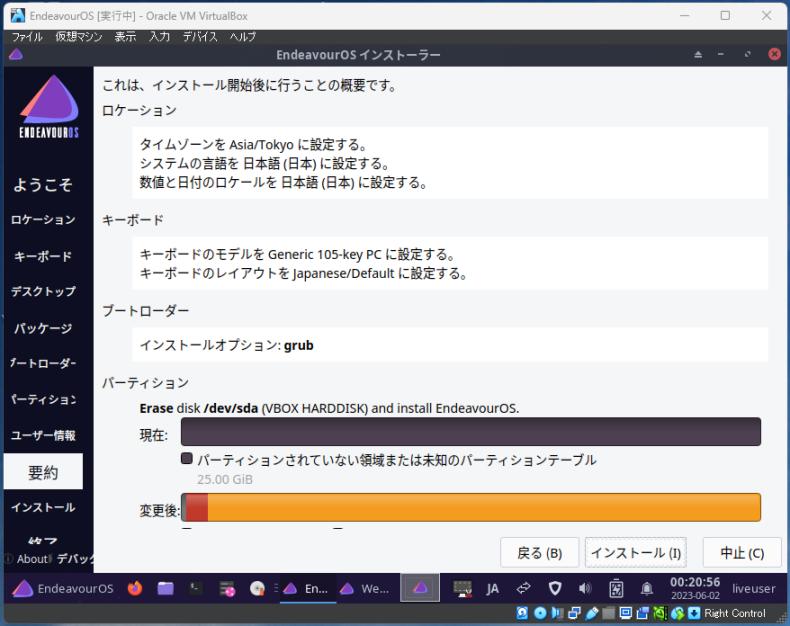Image resolution: width=790 pixels, height=626 pixels.
Task: Click the installer title bar purple logo icon
Action: 16,54
